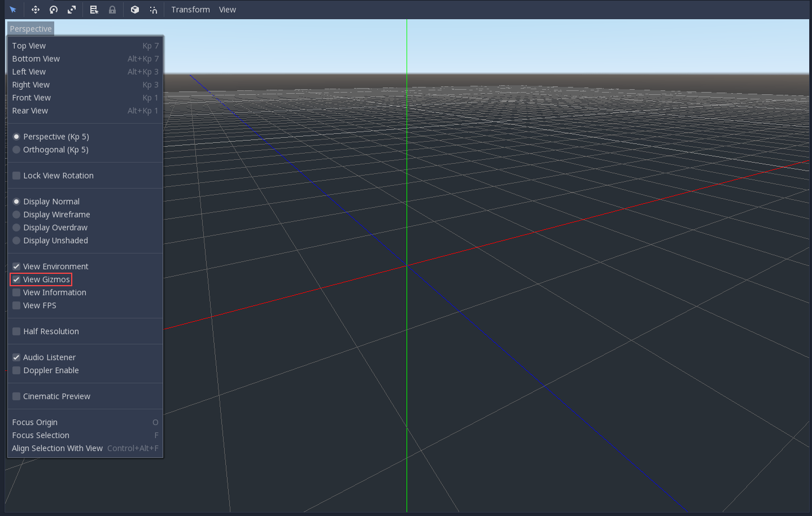Screen dimensions: 812x516
Task: Toggle Use Local Space mode
Action: click(134, 10)
